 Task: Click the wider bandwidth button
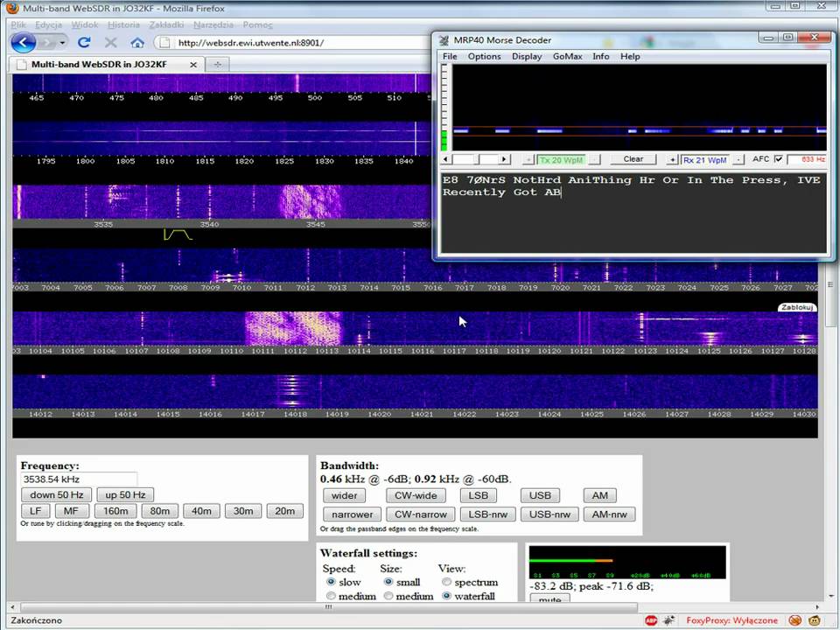(x=344, y=495)
